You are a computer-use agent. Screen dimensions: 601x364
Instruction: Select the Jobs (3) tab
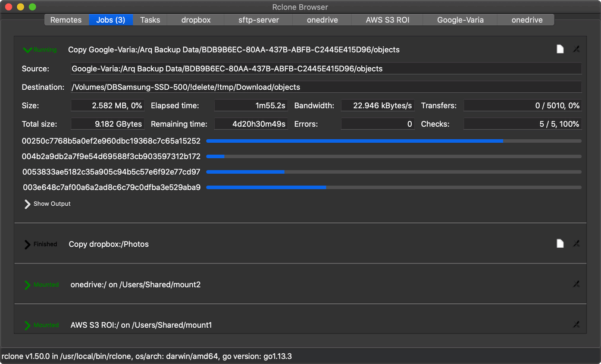point(111,20)
